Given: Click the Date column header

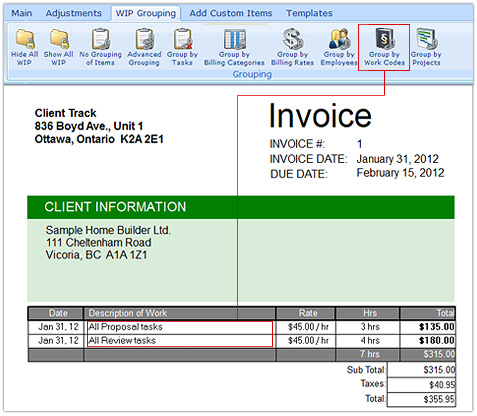Looking at the screenshot, I should click(55, 313).
